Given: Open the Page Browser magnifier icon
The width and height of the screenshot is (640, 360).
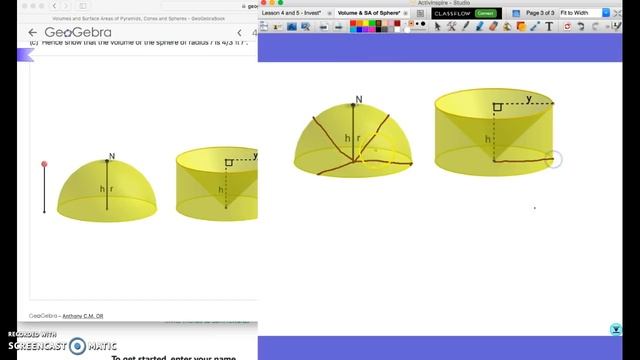Looking at the screenshot, I should click(x=306, y=27).
